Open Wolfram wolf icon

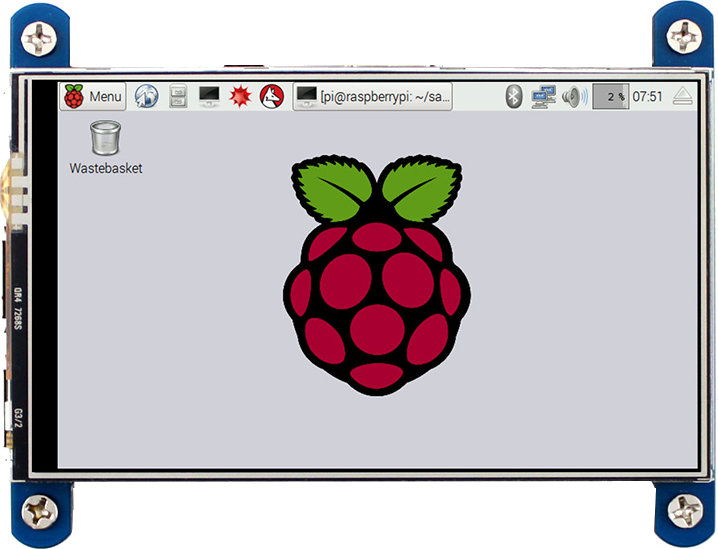[272, 97]
